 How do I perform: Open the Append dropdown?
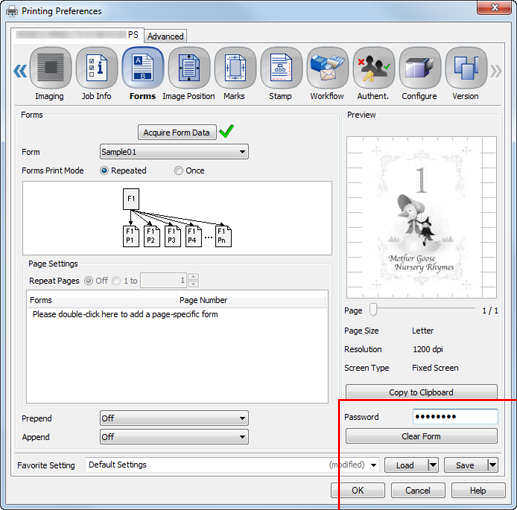coord(174,437)
